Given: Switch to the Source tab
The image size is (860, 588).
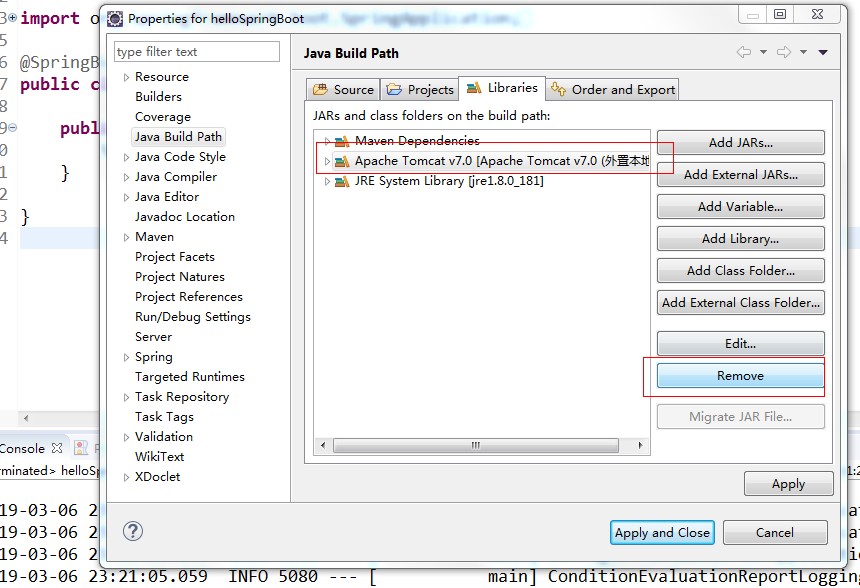Looking at the screenshot, I should [x=343, y=89].
